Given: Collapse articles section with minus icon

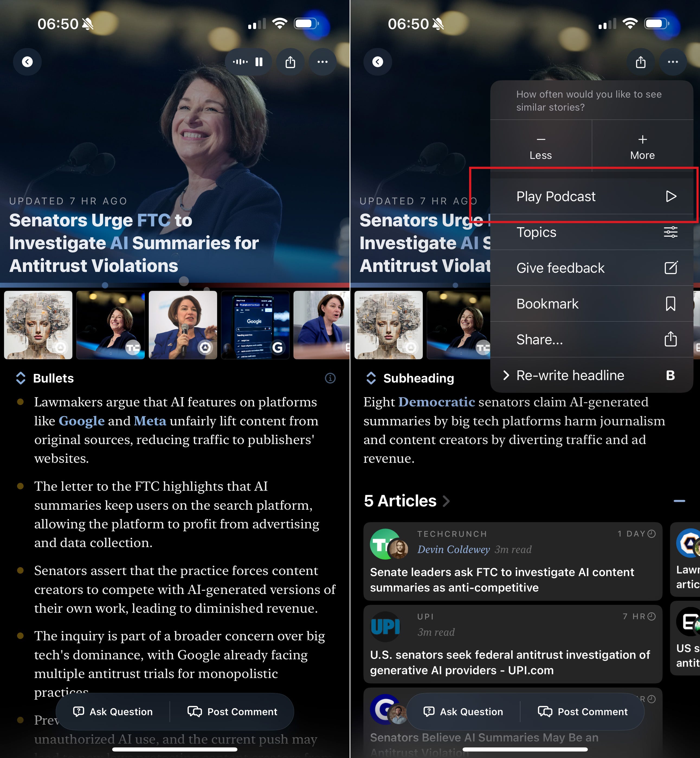Looking at the screenshot, I should pos(680,501).
